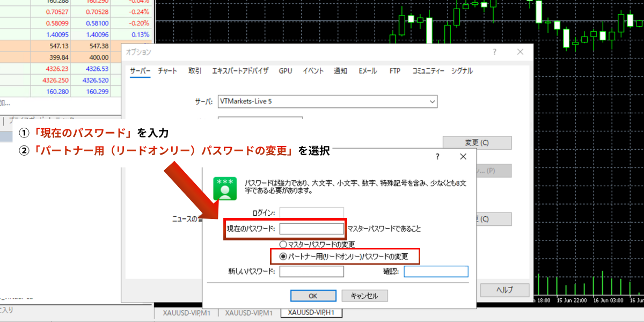The width and height of the screenshot is (644, 322).
Task: Select マスターパスワードの変更 radio button
Action: (x=283, y=245)
